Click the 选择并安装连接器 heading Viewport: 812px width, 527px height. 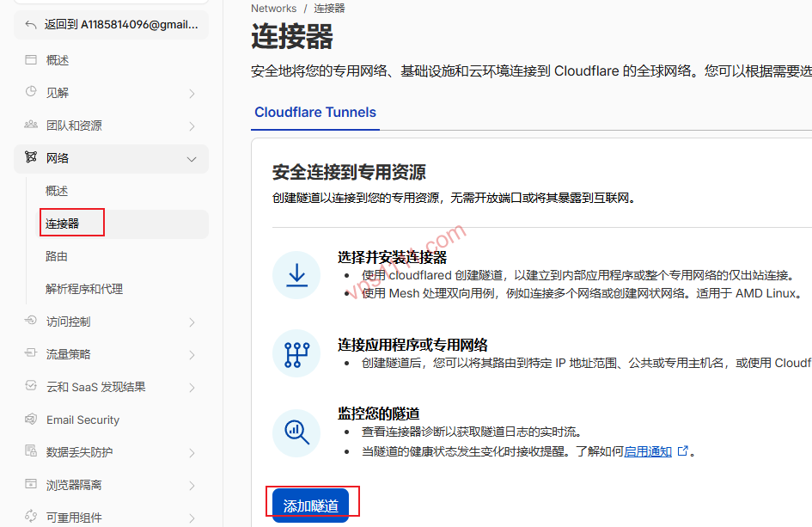pyautogui.click(x=392, y=257)
